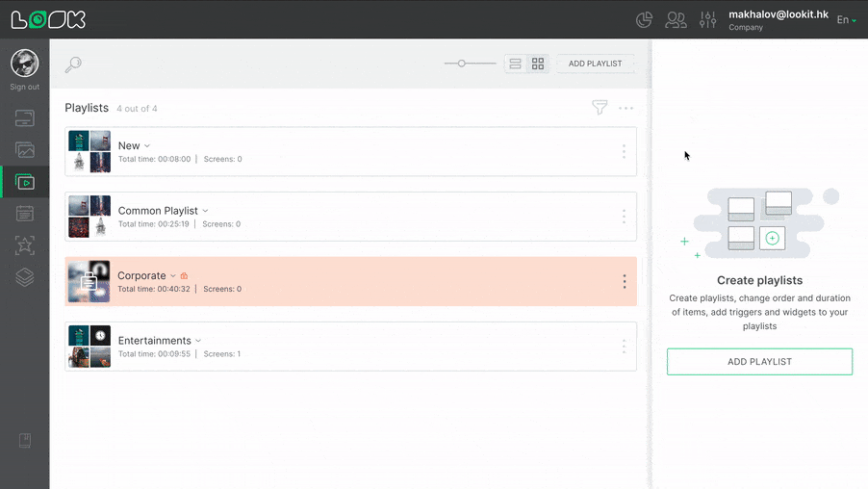The width and height of the screenshot is (868, 489).
Task: Open the Playlists header more options menu
Action: point(626,108)
